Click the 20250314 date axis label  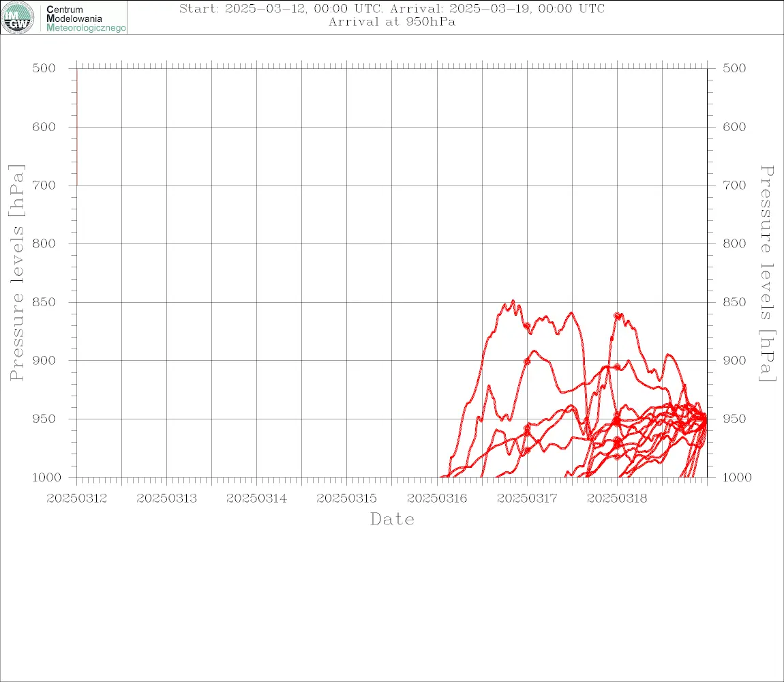point(256,499)
